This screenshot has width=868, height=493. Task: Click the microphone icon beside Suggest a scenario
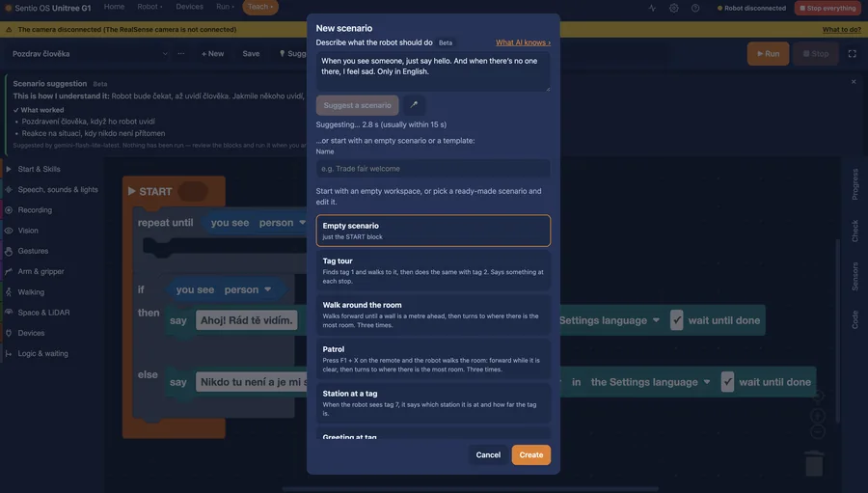[x=414, y=105]
